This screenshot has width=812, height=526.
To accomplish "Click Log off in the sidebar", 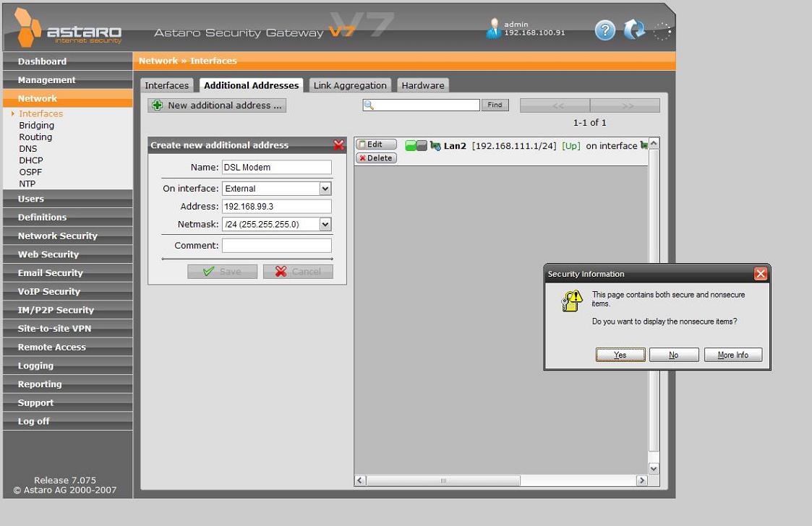I will [68, 421].
